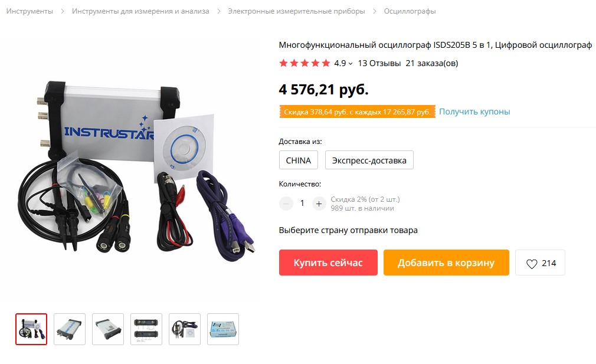Open the Осциллографы breadcrumb link
Viewport: 596px width, 364px height.
tap(410, 11)
